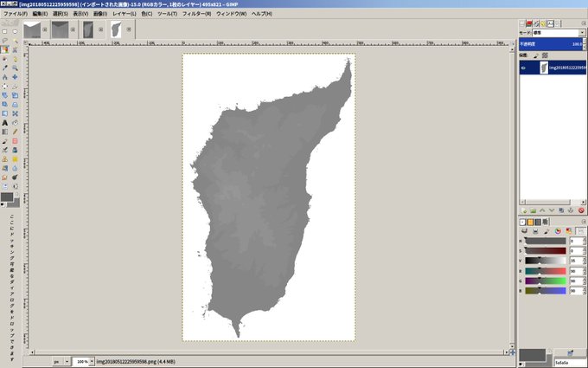Toggle lock alpha channel checkerboard icon
The width and height of the screenshot is (588, 368).
click(x=545, y=55)
